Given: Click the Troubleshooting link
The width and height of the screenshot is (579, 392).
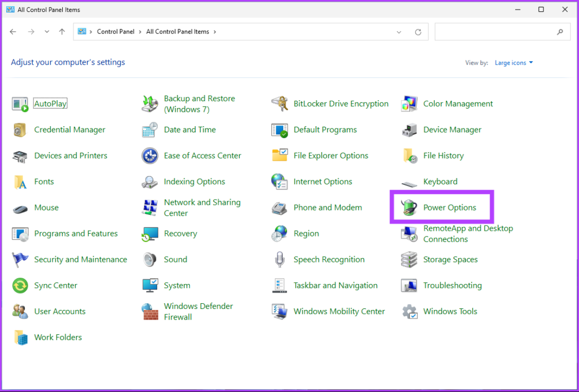Looking at the screenshot, I should (452, 286).
